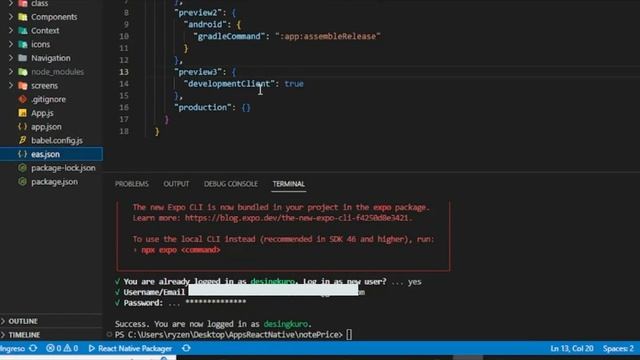Open the Navigation folder
This screenshot has height=360, width=640.
(51, 58)
